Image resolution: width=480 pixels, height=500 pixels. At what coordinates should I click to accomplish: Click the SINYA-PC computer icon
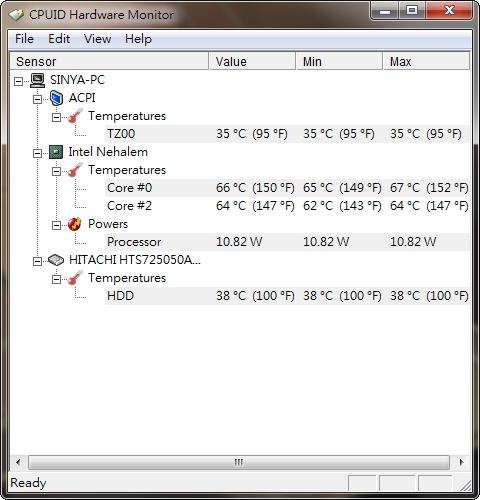point(37,80)
